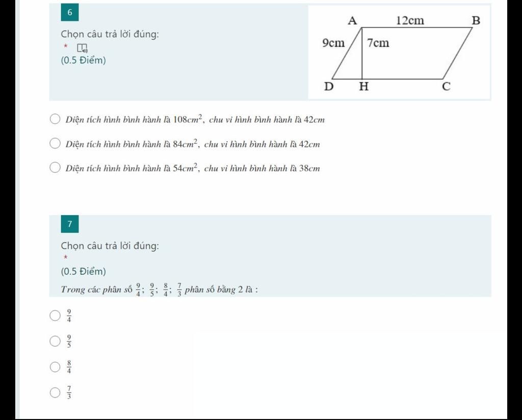
Task: Click the question 6 'Chọn câu trả lời đúng' heading
Action: (x=110, y=34)
